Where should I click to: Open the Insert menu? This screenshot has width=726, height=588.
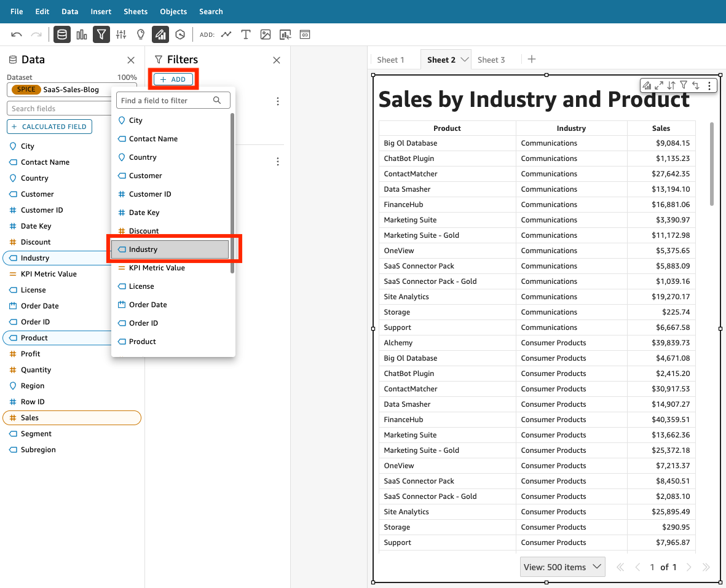(x=101, y=12)
